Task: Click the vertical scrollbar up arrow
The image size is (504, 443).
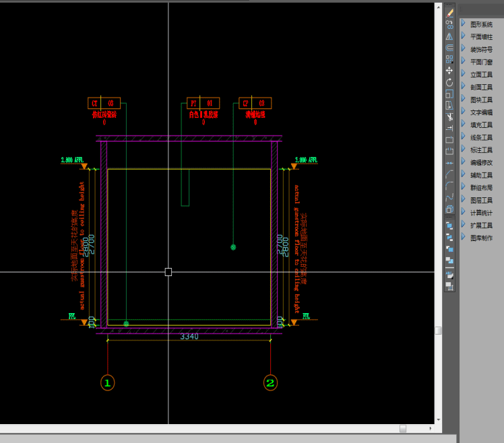Action: tap(438, 7)
